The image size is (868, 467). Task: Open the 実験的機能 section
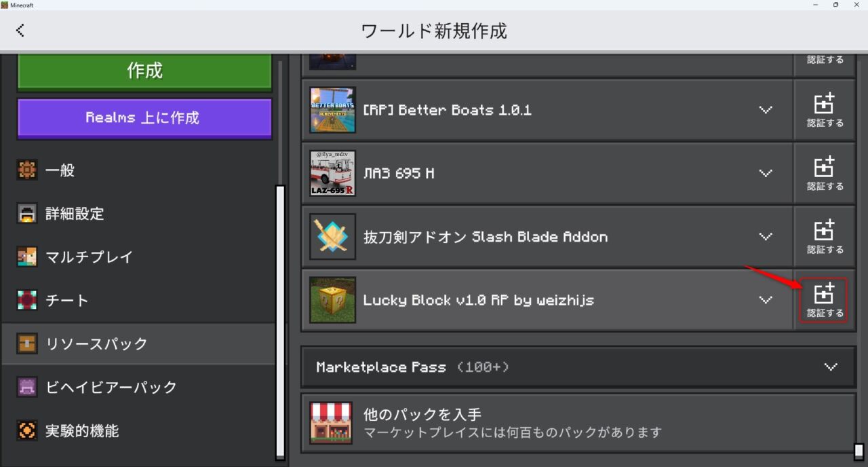[139, 431]
